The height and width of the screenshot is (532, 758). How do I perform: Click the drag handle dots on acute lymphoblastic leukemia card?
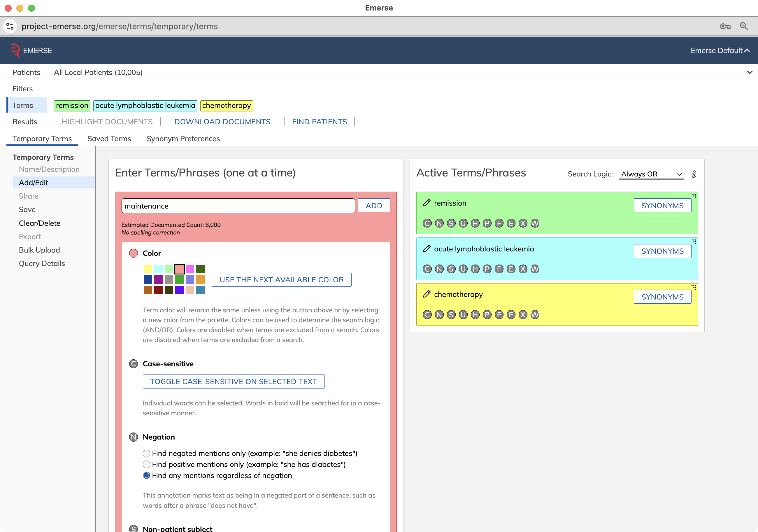tap(694, 242)
